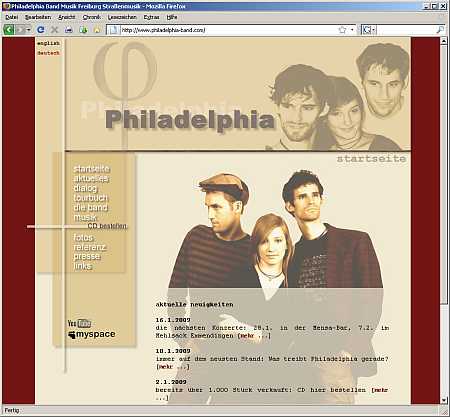The image size is (450, 417).
Task: Click the magnifier search icon
Action: [440, 30]
